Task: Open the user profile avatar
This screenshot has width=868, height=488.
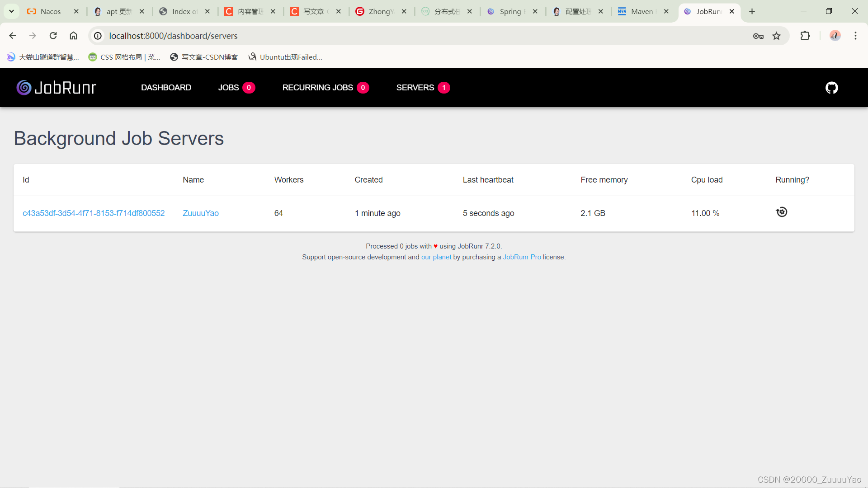Action: tap(835, 36)
